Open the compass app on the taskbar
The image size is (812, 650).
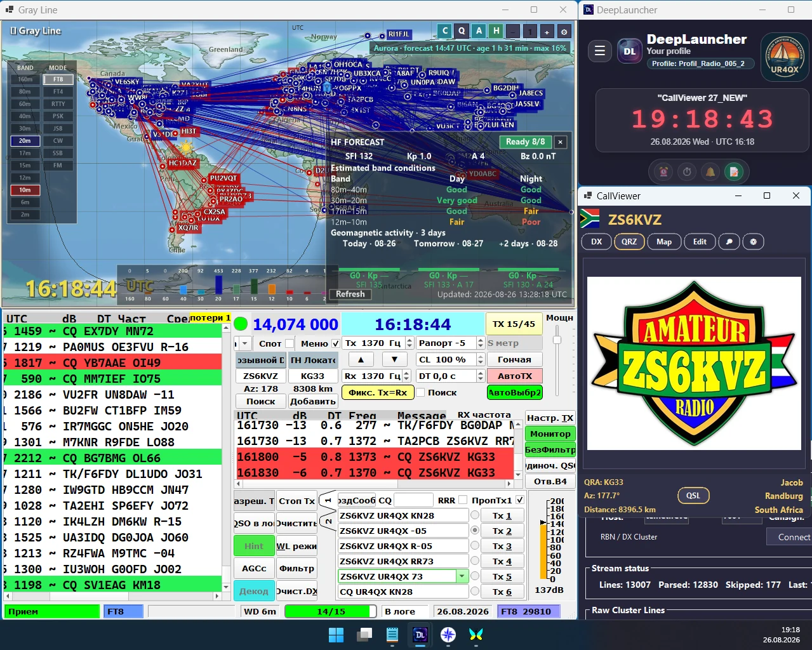[x=448, y=635]
